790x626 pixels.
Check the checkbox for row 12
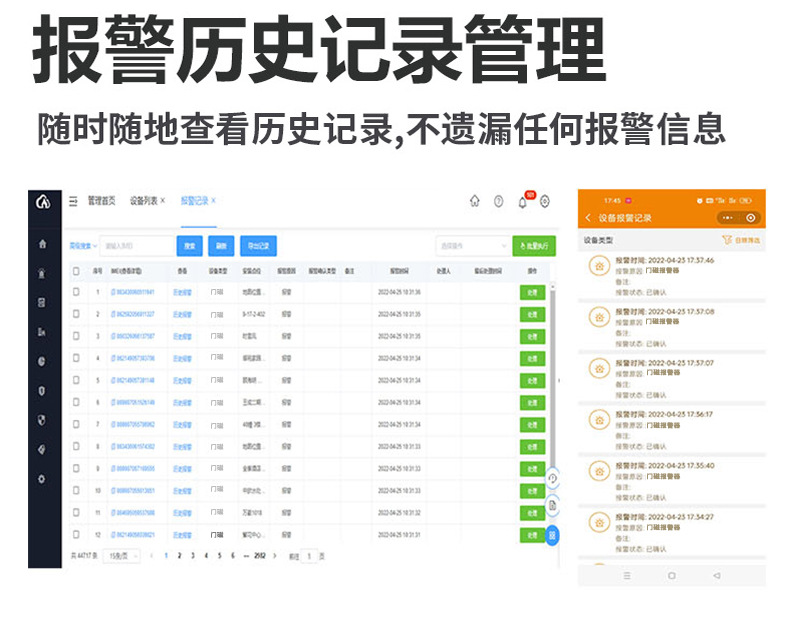(75, 535)
